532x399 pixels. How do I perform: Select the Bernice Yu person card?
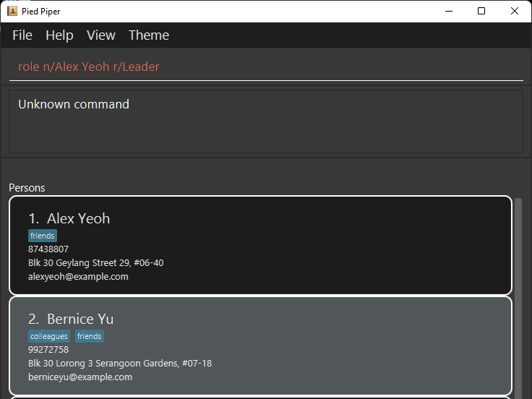point(260,346)
